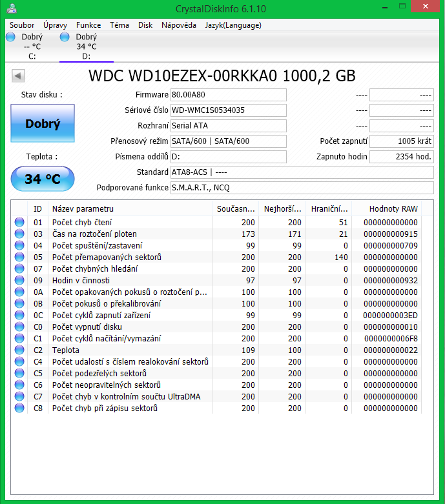This screenshot has height=504, width=445.
Task: Click current value 173 in row 03
Action: point(248,234)
